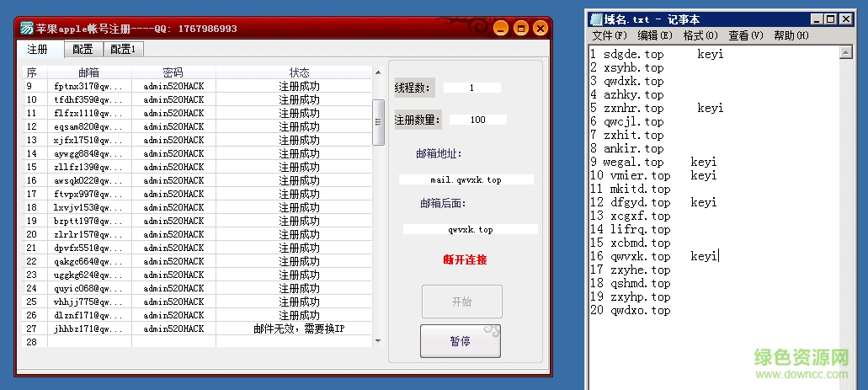The height and width of the screenshot is (390, 868).
Task: Select the row with fptnx317@qw...
Action: click(197, 87)
